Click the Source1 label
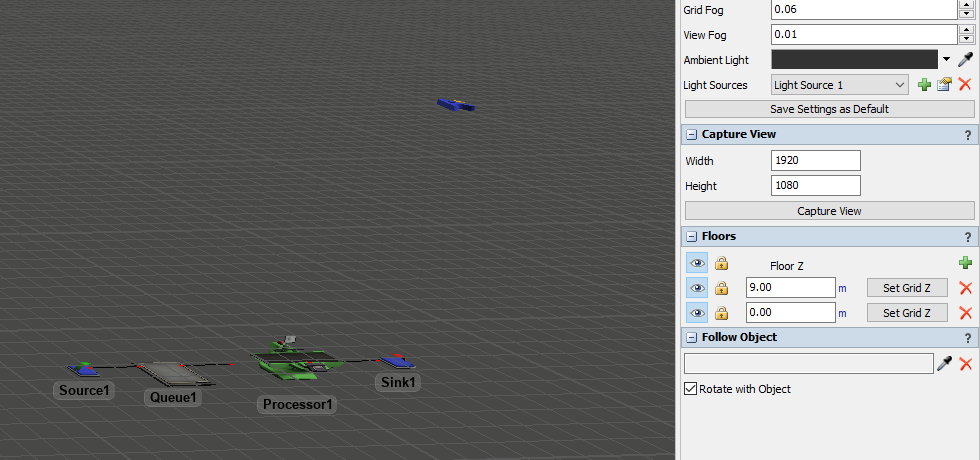 pyautogui.click(x=84, y=391)
